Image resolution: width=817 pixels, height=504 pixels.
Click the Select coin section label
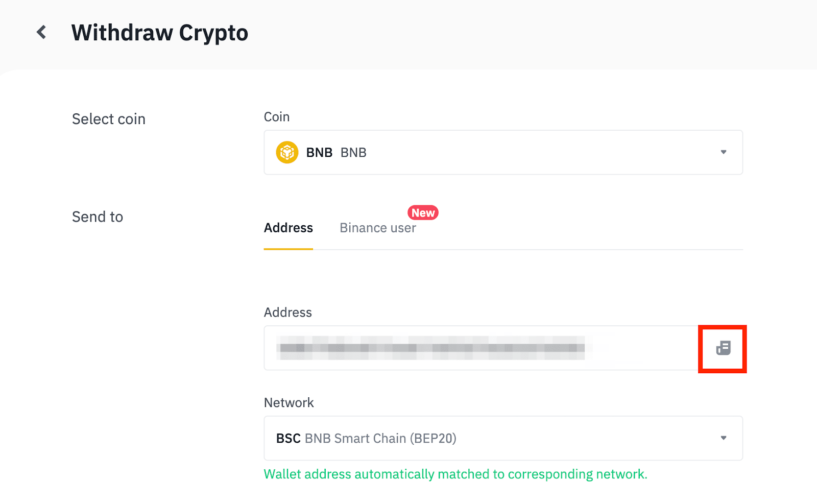point(109,119)
